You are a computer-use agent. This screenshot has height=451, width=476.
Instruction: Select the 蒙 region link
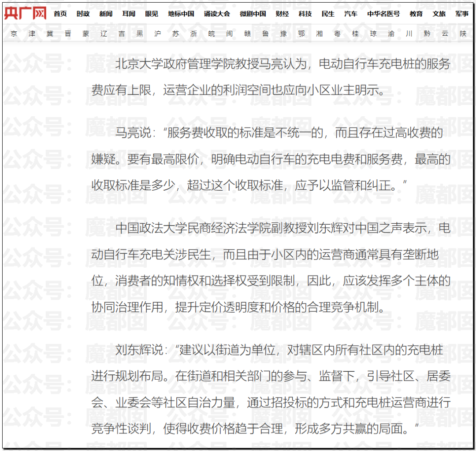[86, 33]
